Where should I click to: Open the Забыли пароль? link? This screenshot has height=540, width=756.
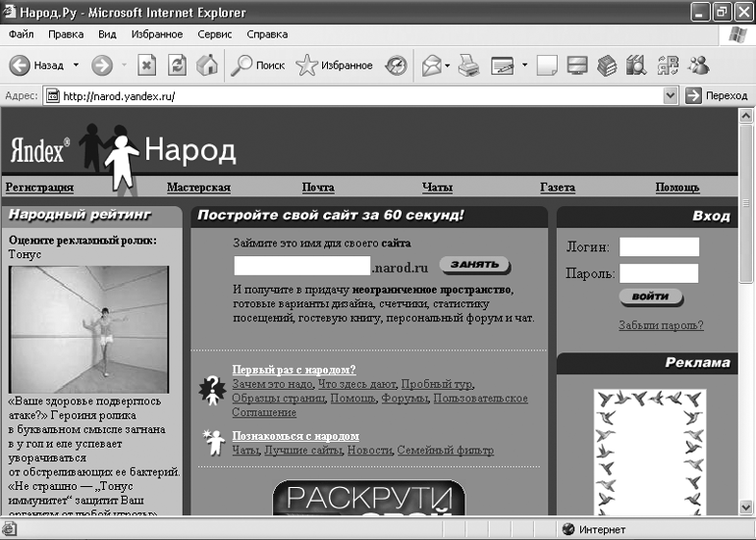(x=661, y=325)
